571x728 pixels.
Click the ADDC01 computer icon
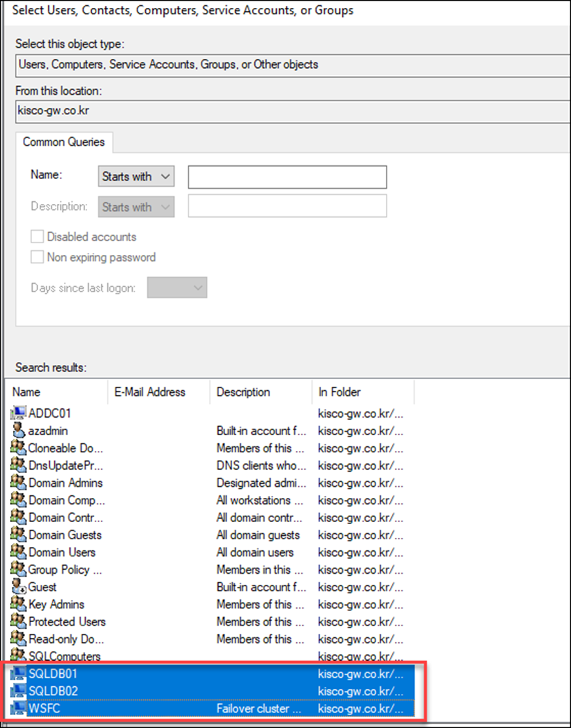18,413
